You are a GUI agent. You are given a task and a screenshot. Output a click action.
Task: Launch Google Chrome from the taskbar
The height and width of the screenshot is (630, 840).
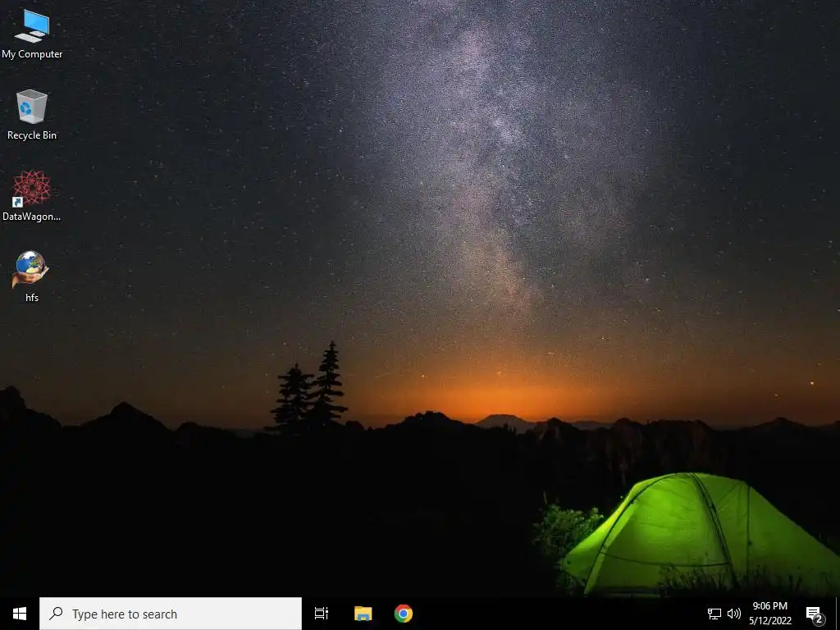click(404, 614)
